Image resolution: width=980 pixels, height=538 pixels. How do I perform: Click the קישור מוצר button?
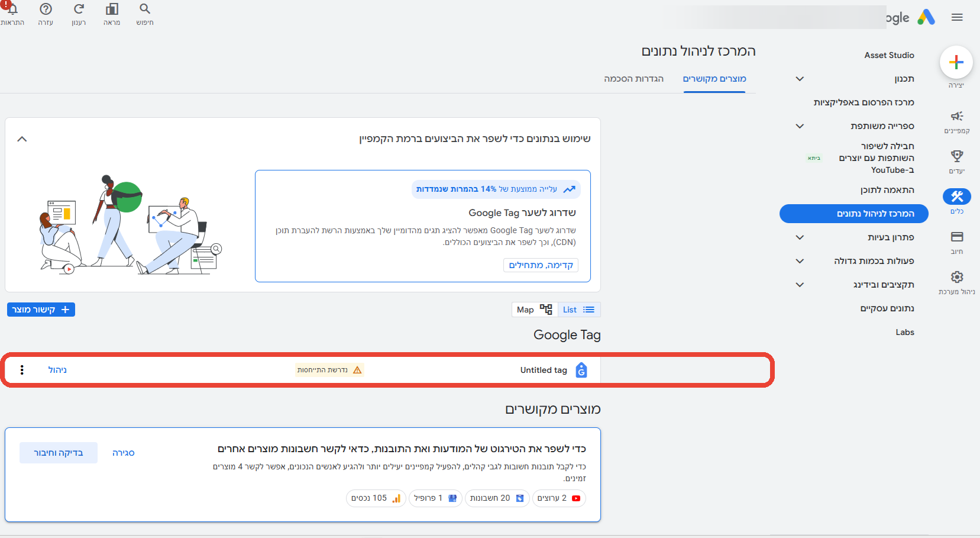coord(41,310)
